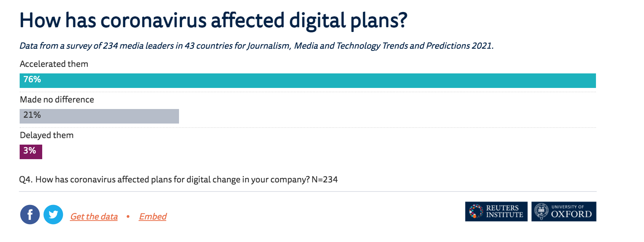This screenshot has width=644, height=242.
Task: Click the Oxford crest emblem
Action: click(541, 211)
